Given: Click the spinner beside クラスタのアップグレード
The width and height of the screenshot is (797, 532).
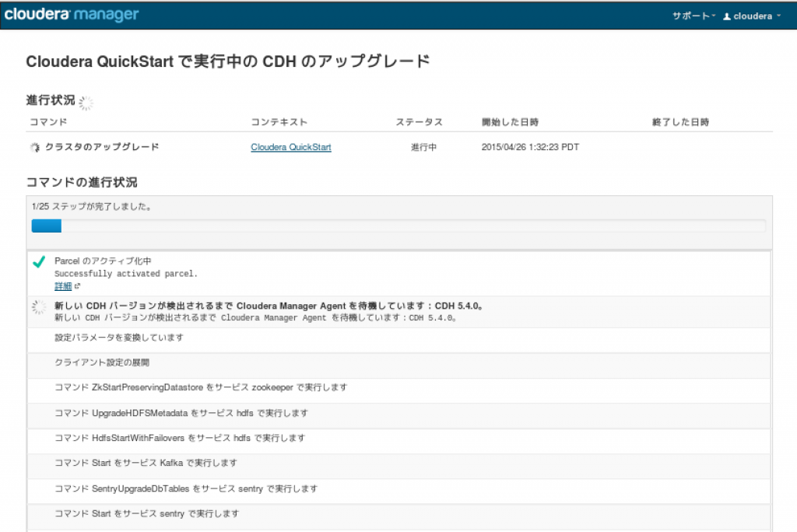Looking at the screenshot, I should click(x=34, y=147).
